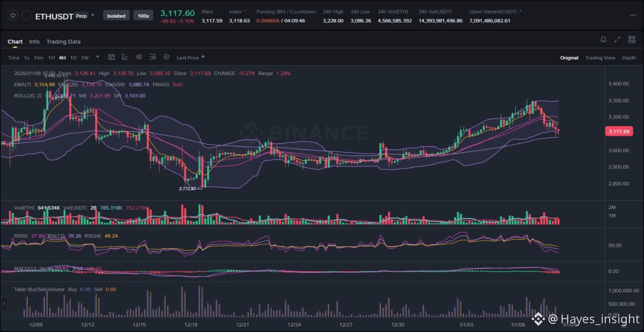The image size is (644, 332).
Task: Click the 24h High value 3,228.00
Action: pyautogui.click(x=333, y=21)
